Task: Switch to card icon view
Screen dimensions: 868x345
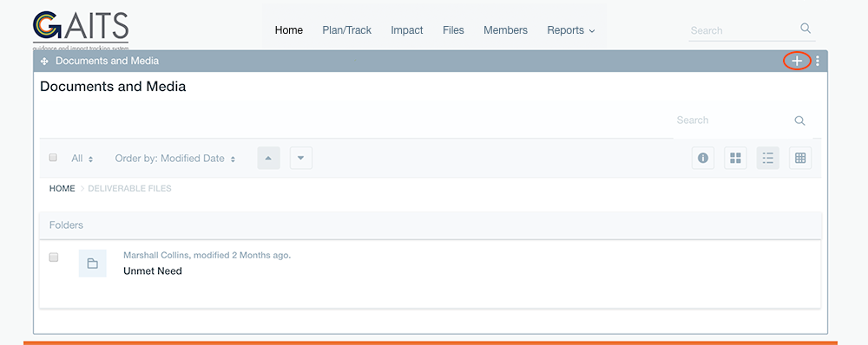Action: coord(735,158)
